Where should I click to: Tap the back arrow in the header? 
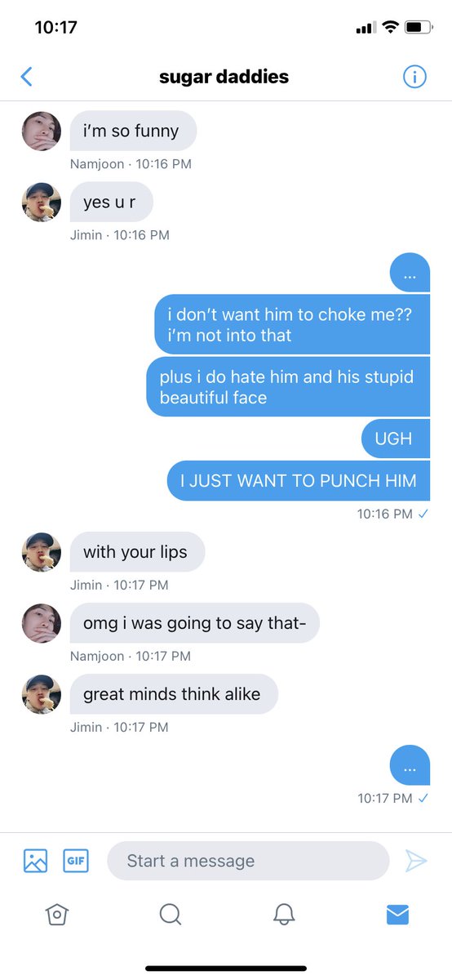tap(26, 77)
